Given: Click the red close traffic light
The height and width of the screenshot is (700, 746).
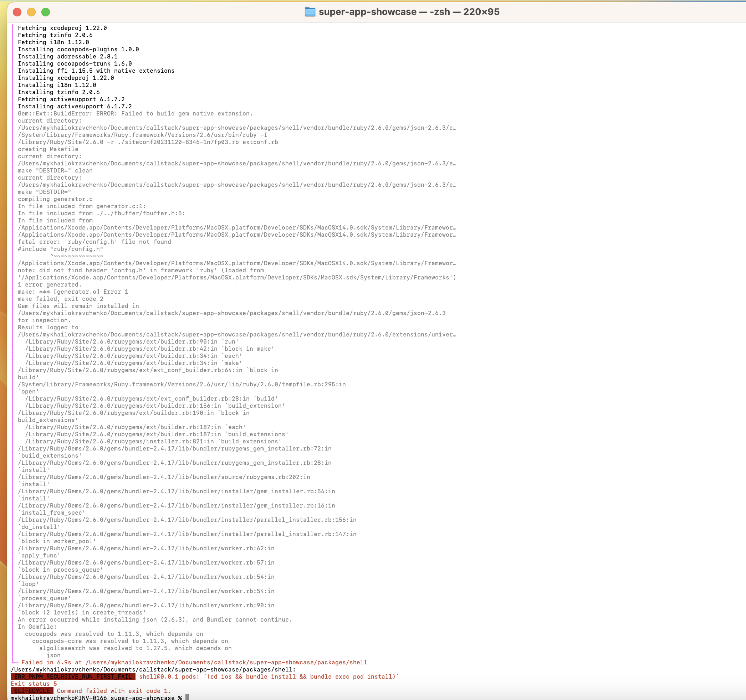Looking at the screenshot, I should 16,12.
